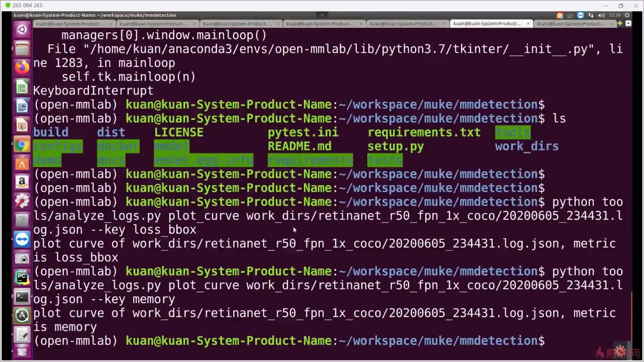Click the volume/speaker icon in tray
Viewport: 644px width, 362px height.
pos(602,15)
